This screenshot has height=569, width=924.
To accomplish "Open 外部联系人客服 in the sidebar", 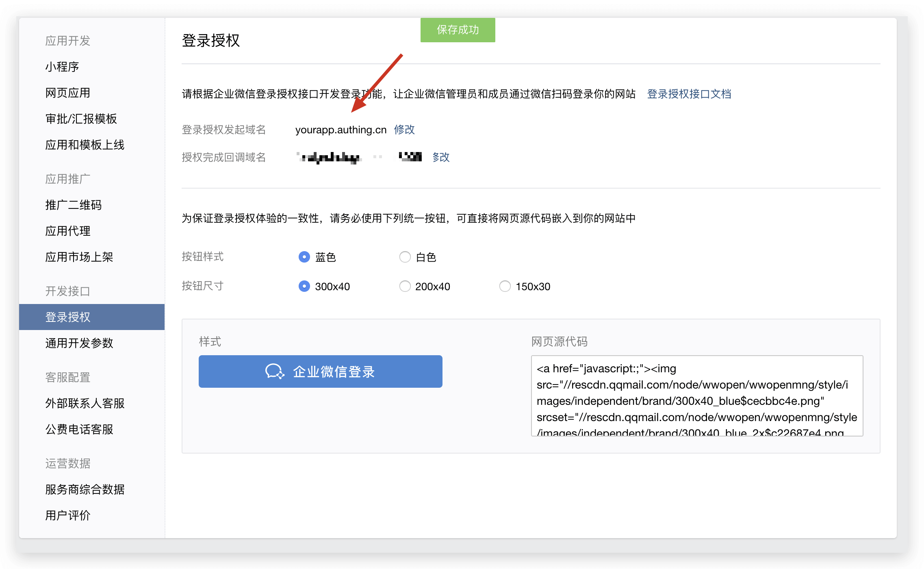I will click(x=85, y=403).
